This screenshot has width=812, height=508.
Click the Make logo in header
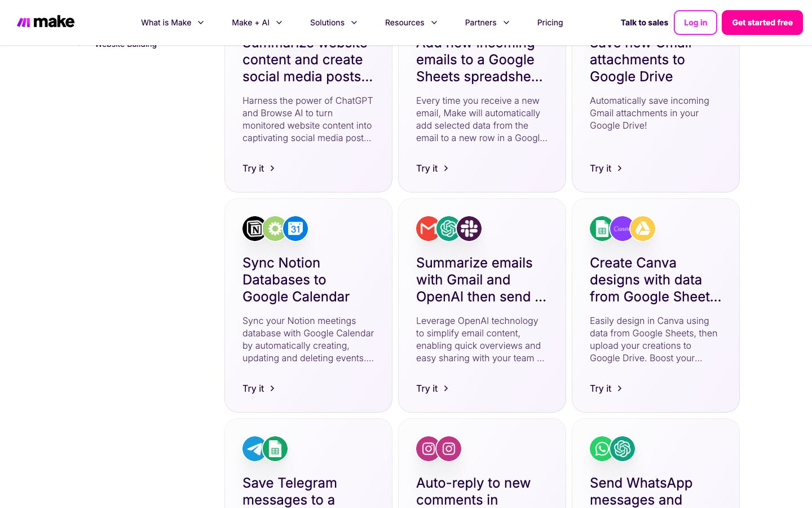tap(46, 22)
